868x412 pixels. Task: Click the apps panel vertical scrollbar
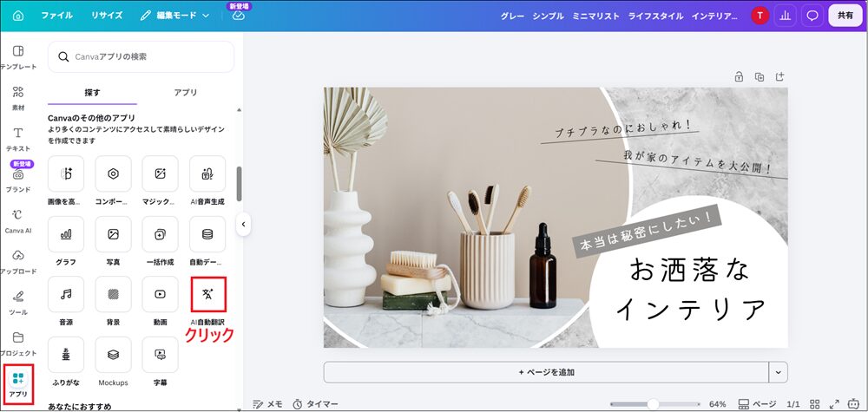(240, 184)
